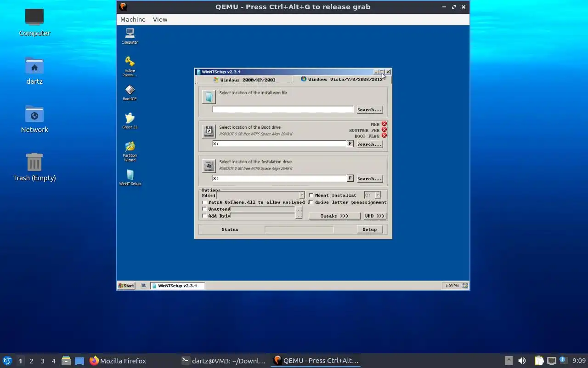
Task: Expand the Edition dropdown
Action: click(x=301, y=195)
